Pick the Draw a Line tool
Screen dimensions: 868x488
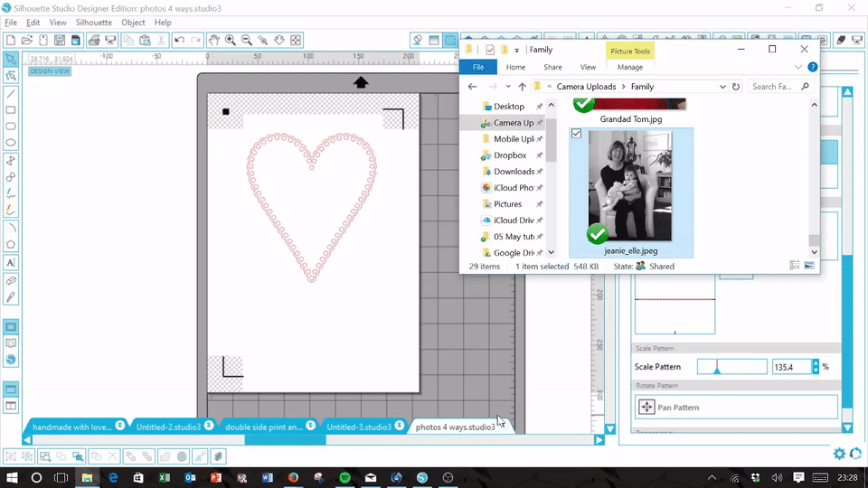tap(11, 94)
